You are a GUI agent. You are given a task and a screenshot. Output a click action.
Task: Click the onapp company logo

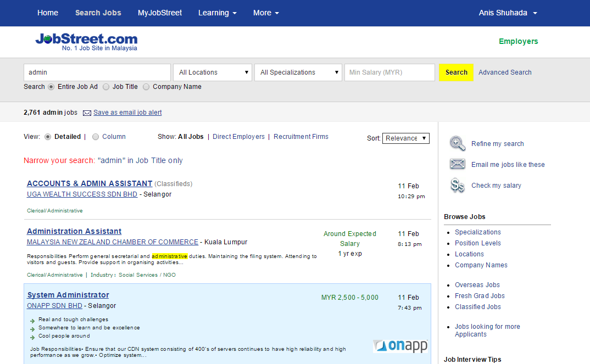click(400, 345)
